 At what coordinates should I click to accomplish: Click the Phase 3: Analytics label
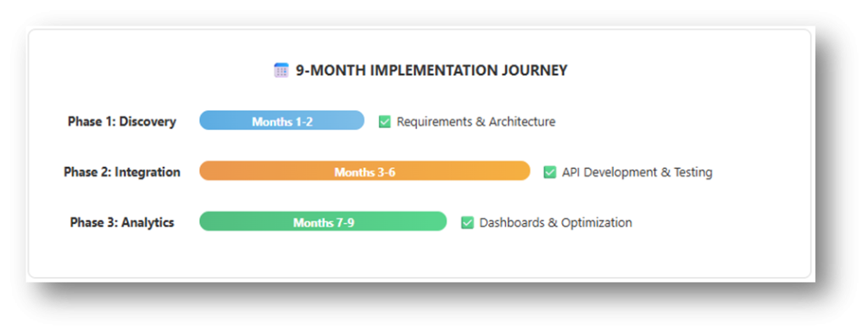click(x=122, y=222)
